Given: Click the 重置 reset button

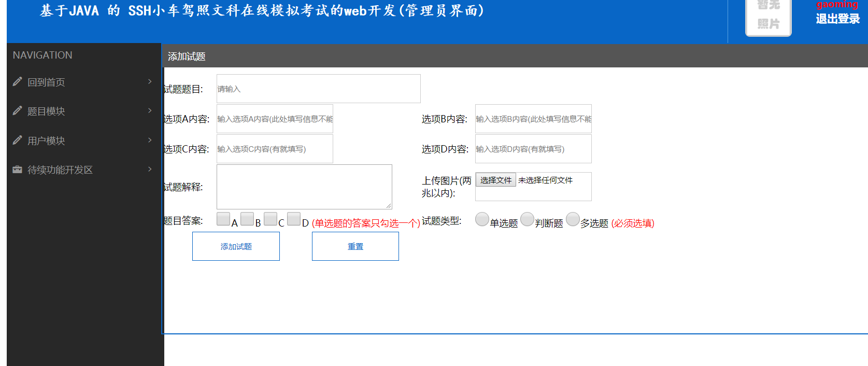Looking at the screenshot, I should (355, 246).
